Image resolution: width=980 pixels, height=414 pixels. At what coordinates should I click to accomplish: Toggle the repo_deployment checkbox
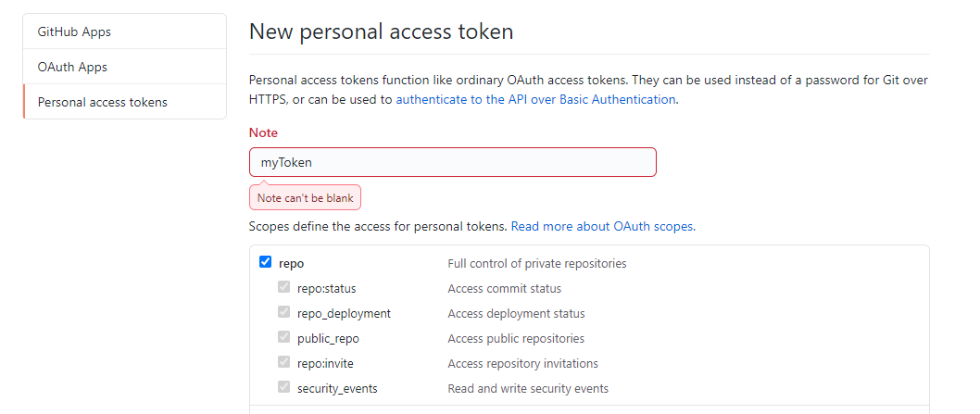point(283,312)
